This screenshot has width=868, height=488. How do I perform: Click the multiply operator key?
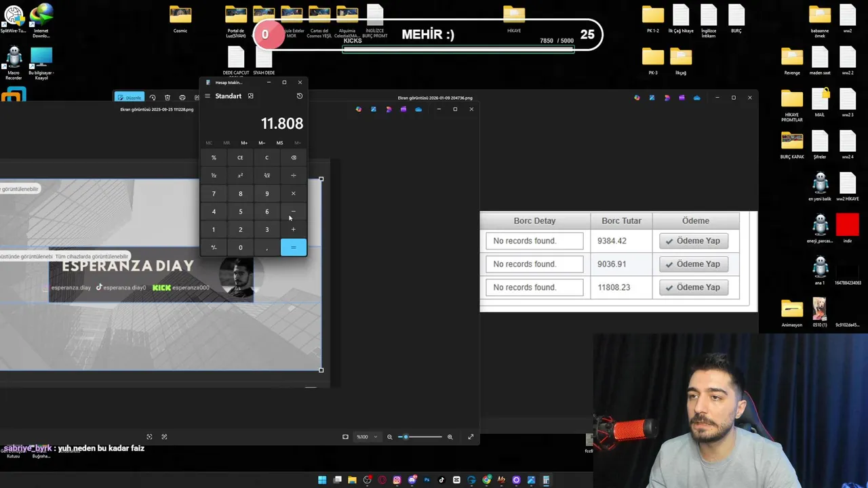(x=294, y=194)
